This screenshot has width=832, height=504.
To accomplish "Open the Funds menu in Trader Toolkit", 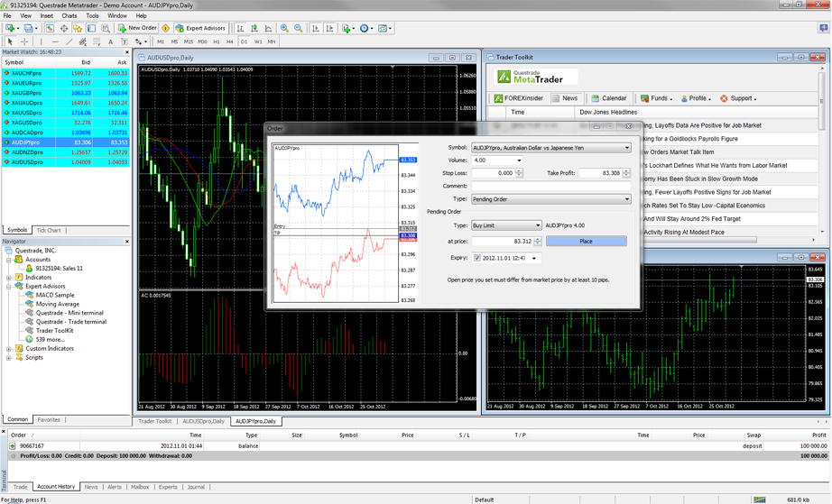I will click(x=656, y=98).
